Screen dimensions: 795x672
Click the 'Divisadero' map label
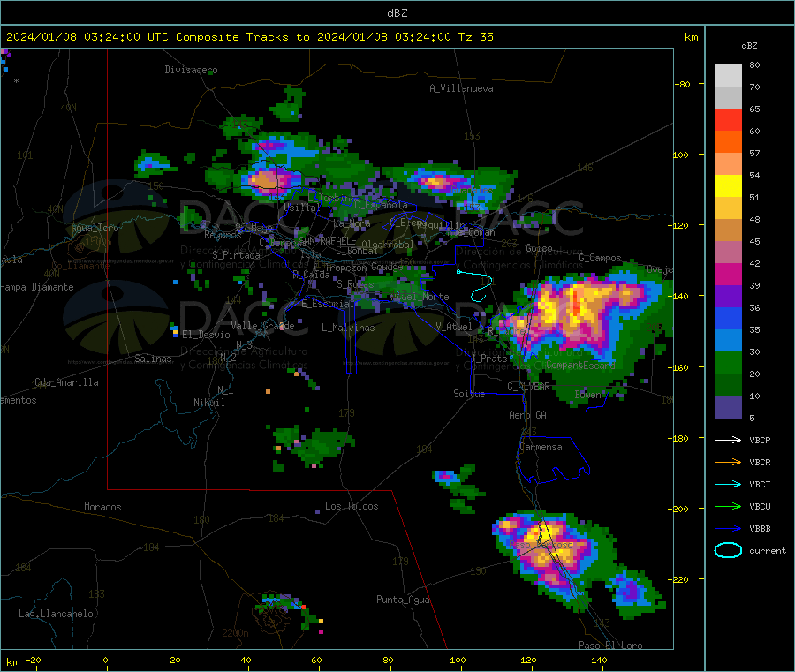coord(191,70)
